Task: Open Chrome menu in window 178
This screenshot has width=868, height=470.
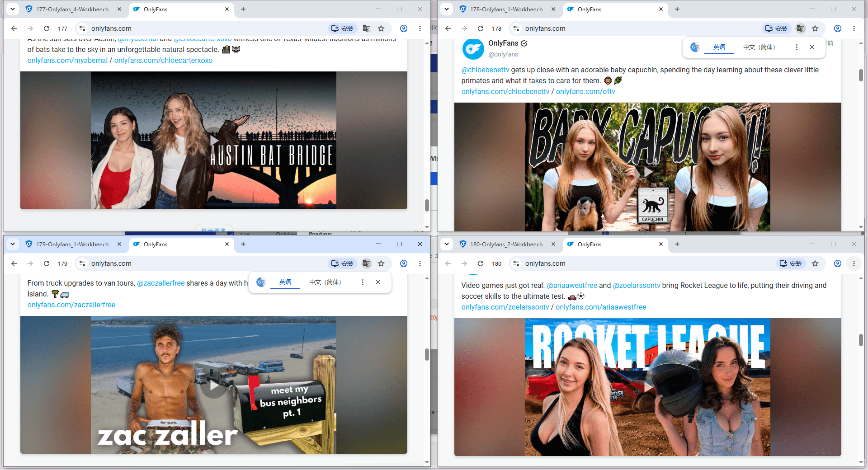Action: (x=854, y=28)
